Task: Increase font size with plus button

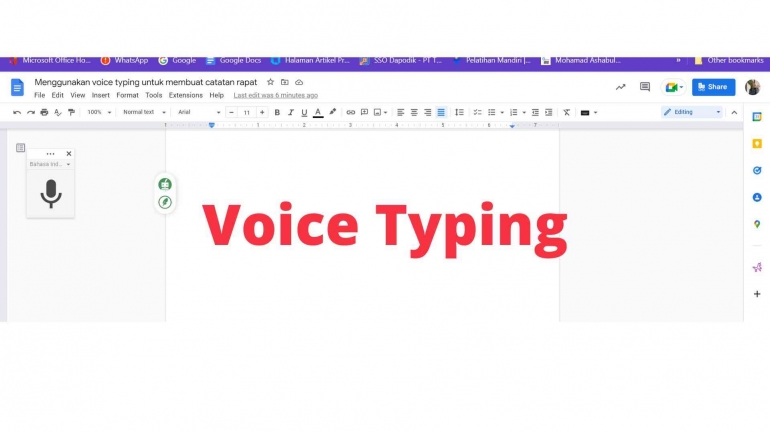Action: [262, 112]
